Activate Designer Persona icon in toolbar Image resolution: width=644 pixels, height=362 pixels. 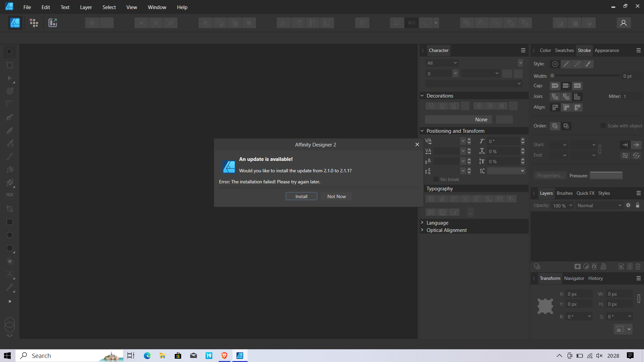tap(15, 23)
